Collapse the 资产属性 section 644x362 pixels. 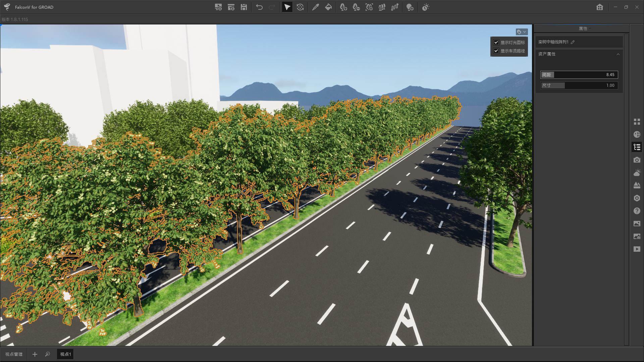618,54
